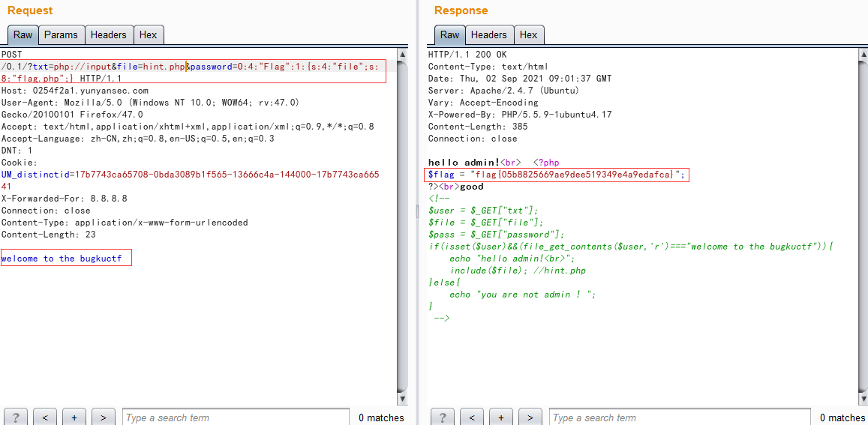Viewport: 868px width, 425px height.
Task: Click the request Content-Type urlencoded line
Action: (125, 223)
